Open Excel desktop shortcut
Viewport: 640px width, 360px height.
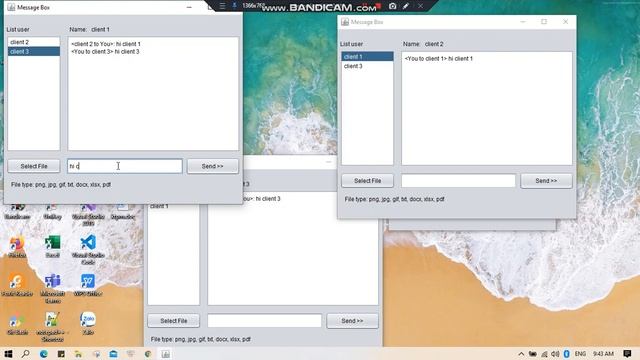[53, 247]
